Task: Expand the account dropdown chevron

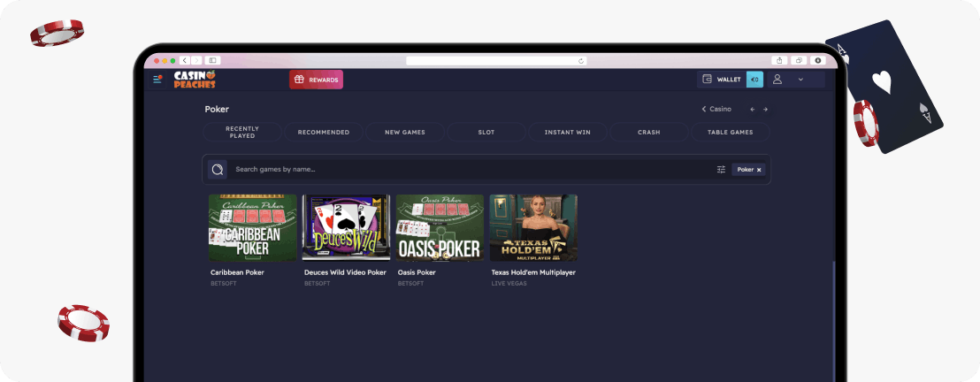Action: coord(800,80)
